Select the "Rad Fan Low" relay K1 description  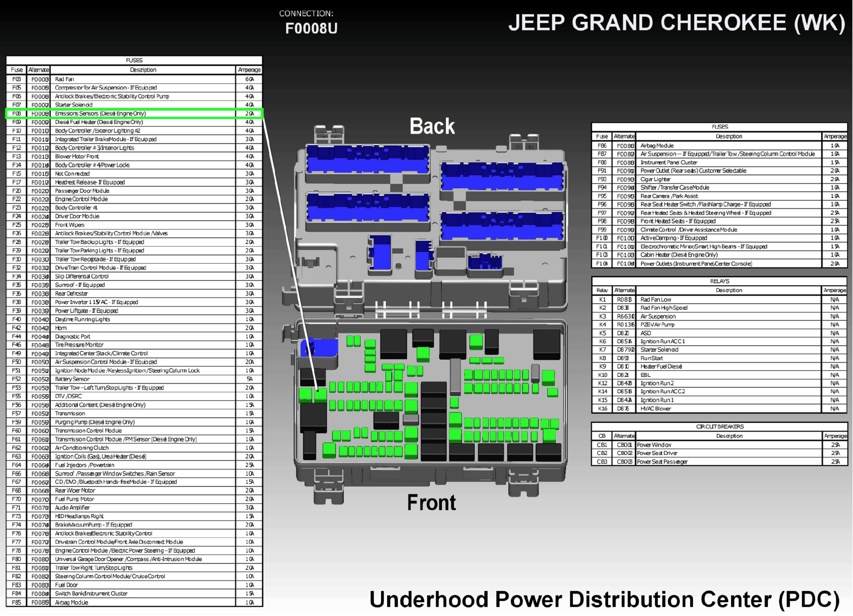[656, 300]
